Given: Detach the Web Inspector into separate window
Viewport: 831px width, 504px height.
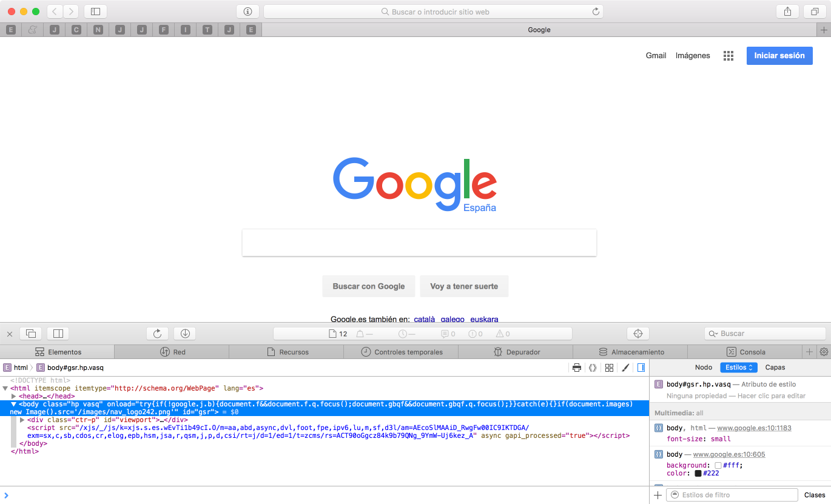Looking at the screenshot, I should click(30, 333).
